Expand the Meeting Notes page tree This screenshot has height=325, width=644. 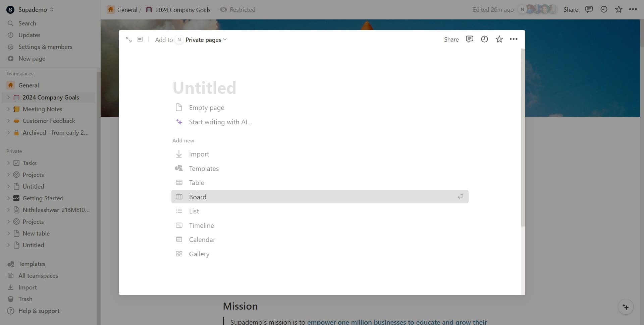pos(8,109)
